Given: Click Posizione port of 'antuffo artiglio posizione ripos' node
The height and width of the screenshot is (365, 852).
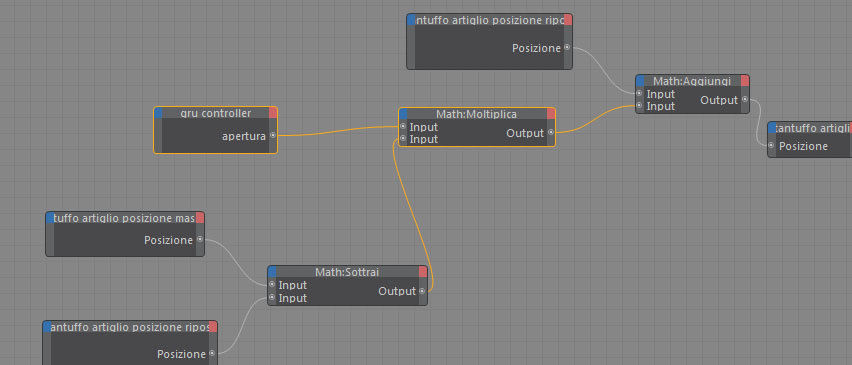Looking at the screenshot, I should 212,353.
